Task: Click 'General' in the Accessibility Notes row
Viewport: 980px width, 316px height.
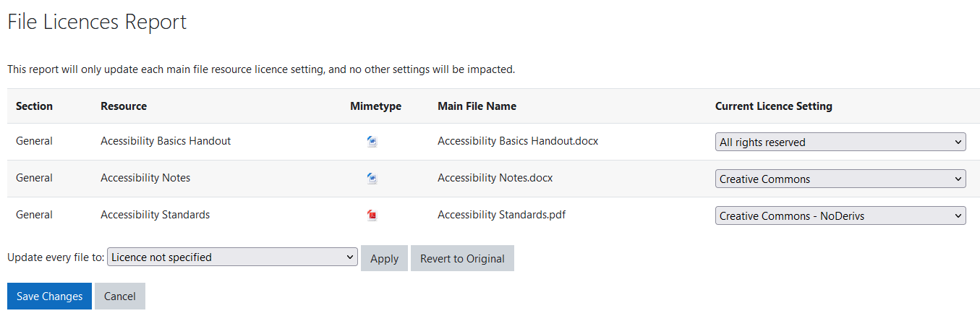Action: click(x=34, y=177)
